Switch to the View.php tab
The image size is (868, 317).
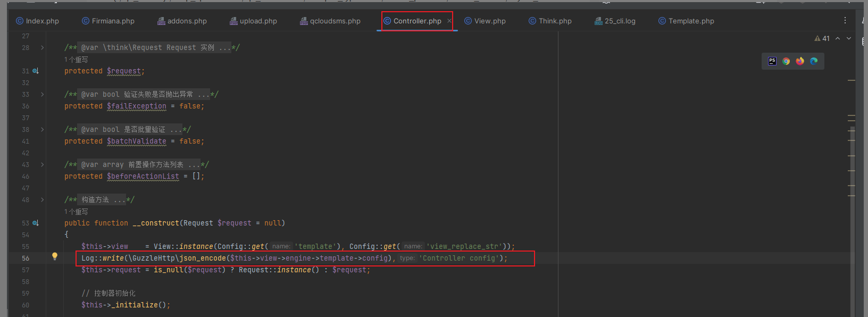point(485,21)
